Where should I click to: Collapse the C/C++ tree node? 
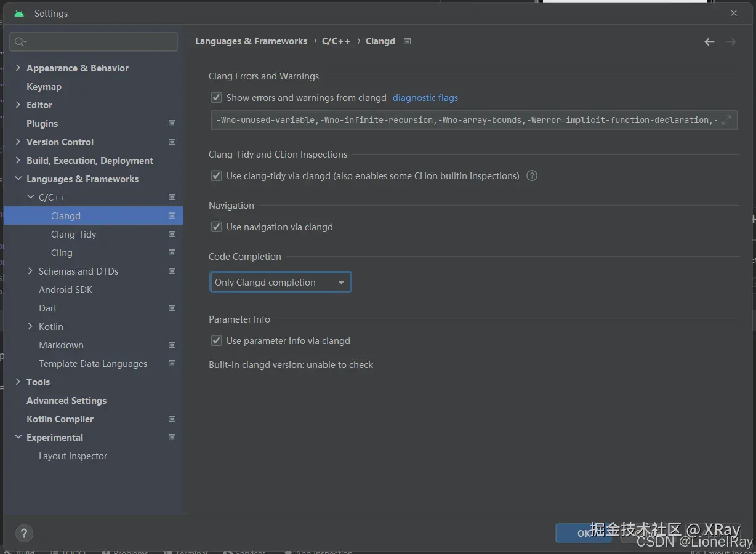click(30, 197)
